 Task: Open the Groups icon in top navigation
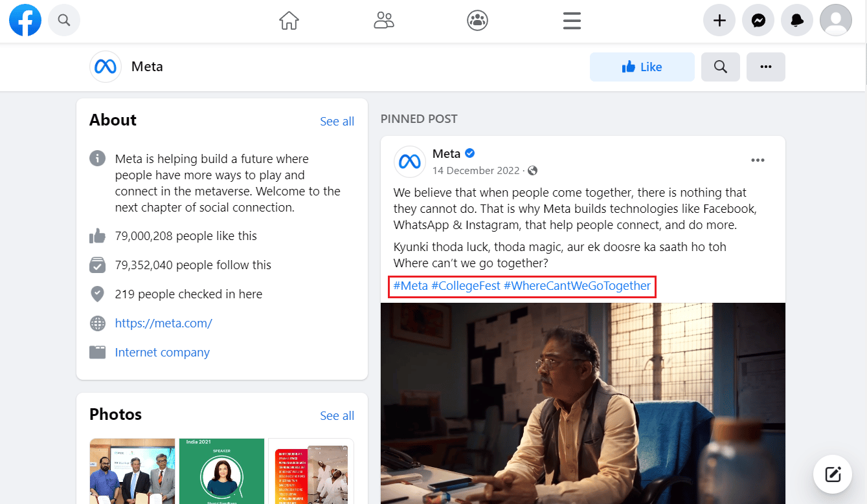tap(477, 21)
